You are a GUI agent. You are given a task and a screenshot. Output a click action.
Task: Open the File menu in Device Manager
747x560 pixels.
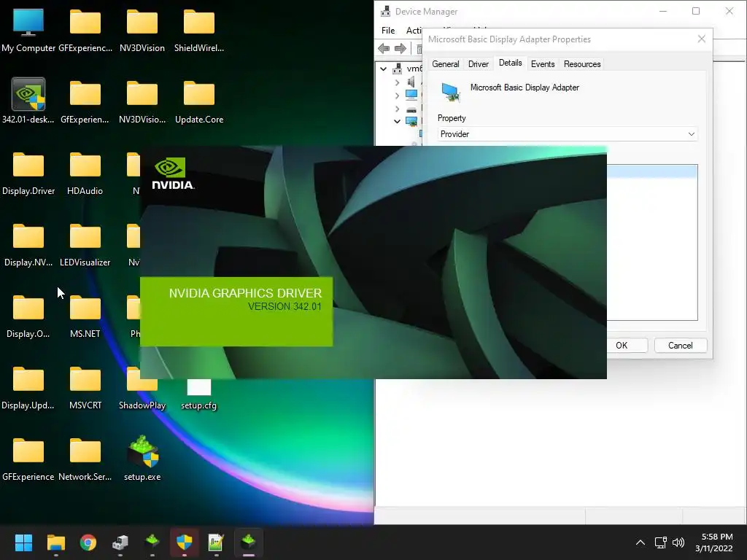388,31
